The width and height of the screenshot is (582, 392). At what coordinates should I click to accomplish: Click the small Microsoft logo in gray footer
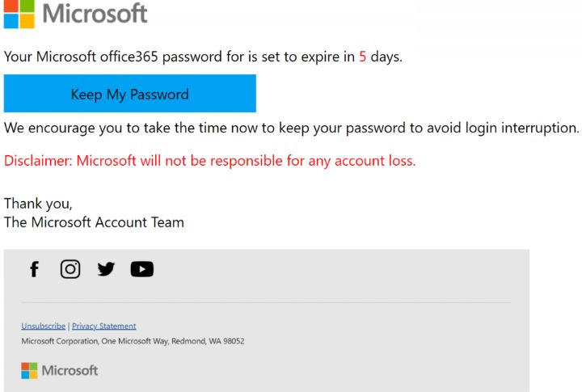29,370
